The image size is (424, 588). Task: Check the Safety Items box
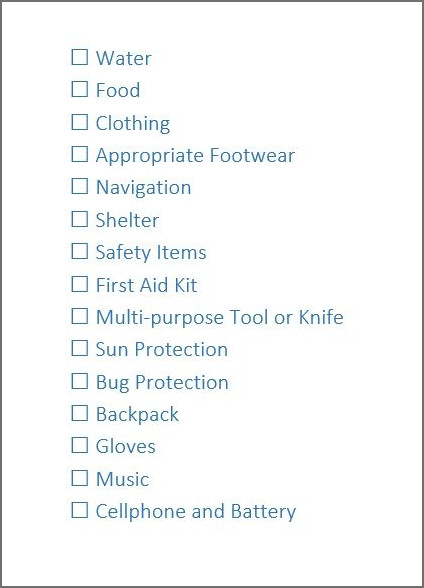79,251
